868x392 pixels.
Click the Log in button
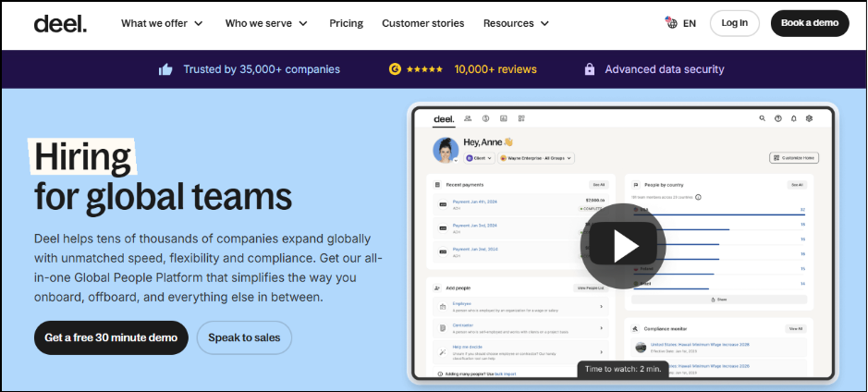(x=735, y=23)
